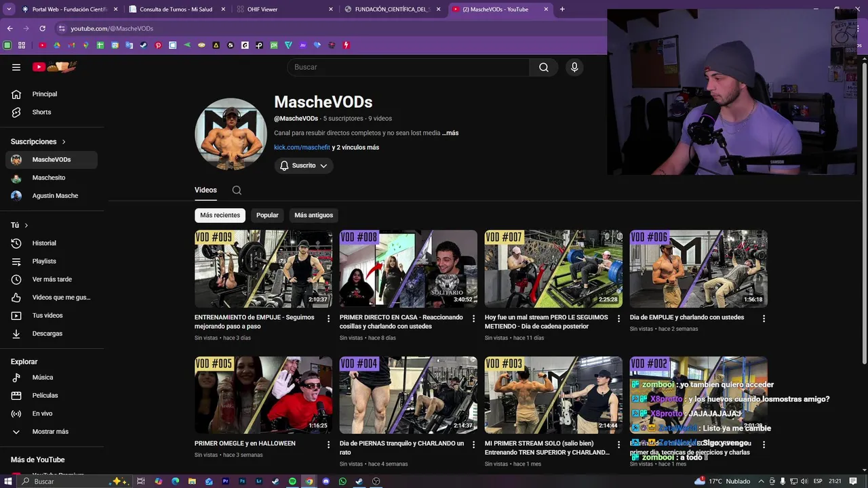Switch to the OHIF Viewer tab
This screenshot has height=488, width=868.
click(x=285, y=9)
